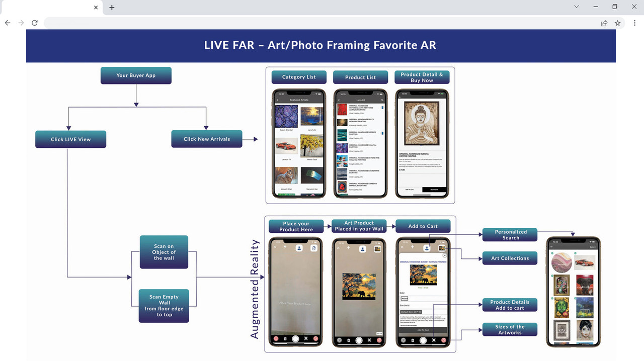Image resolution: width=644 pixels, height=362 pixels.
Task: Click the BUY NOW button on the Buddha painting
Action: 434,190
